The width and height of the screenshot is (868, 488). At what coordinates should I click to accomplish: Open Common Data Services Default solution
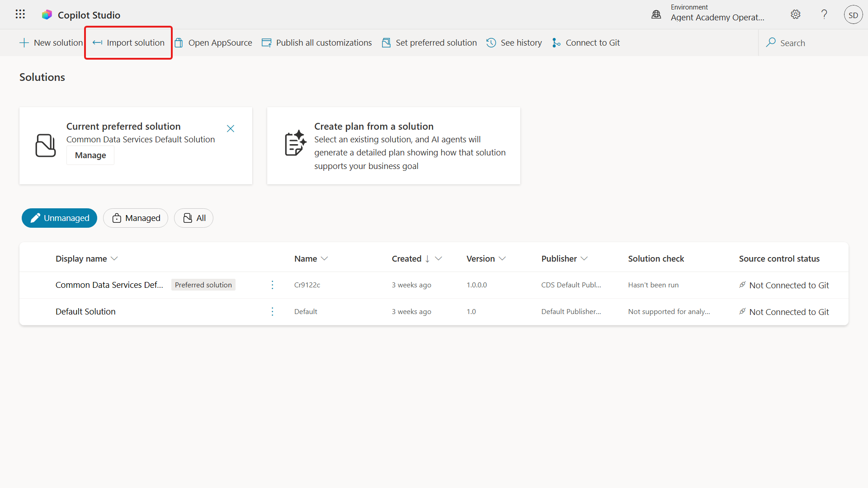tap(109, 285)
